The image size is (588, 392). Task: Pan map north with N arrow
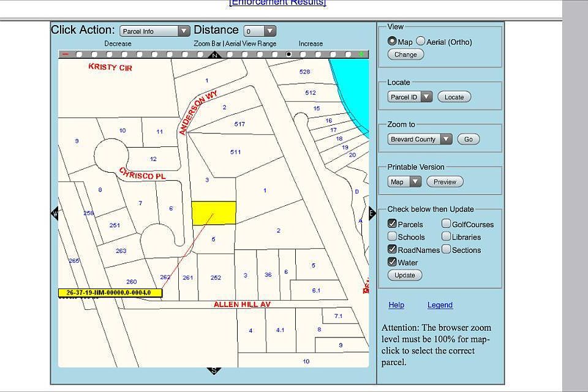coord(214,55)
